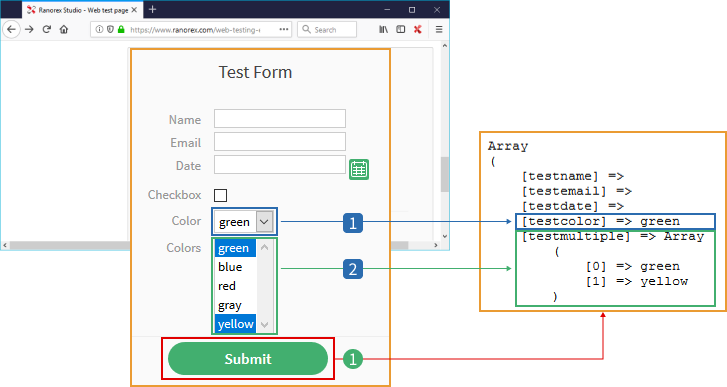The width and height of the screenshot is (727, 387).
Task: Select Ranorex Studio - Web test page tab
Action: [x=83, y=10]
